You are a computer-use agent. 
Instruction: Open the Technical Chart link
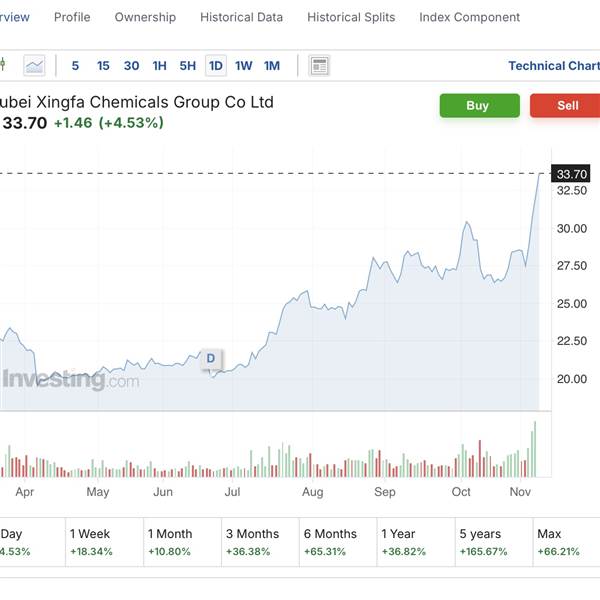(553, 66)
